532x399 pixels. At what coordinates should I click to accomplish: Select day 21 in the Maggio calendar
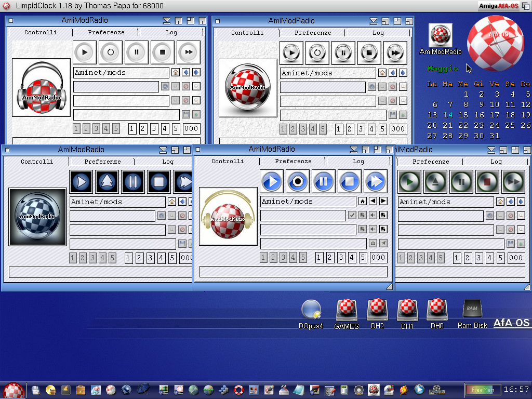447,125
